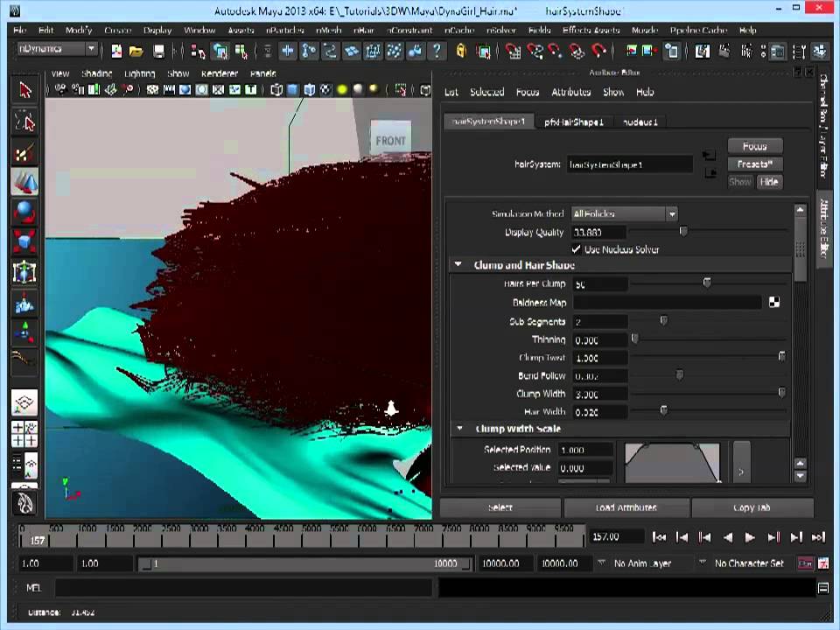Adjust the Hairs Per Clump slider
840x630 pixels.
pyautogui.click(x=707, y=283)
